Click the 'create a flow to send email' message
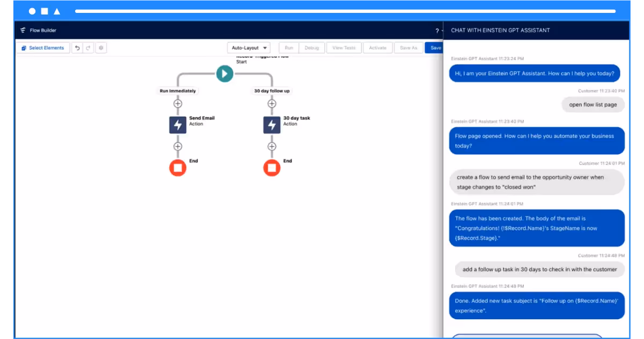Viewport: 644px width, 339px height. pyautogui.click(x=537, y=182)
